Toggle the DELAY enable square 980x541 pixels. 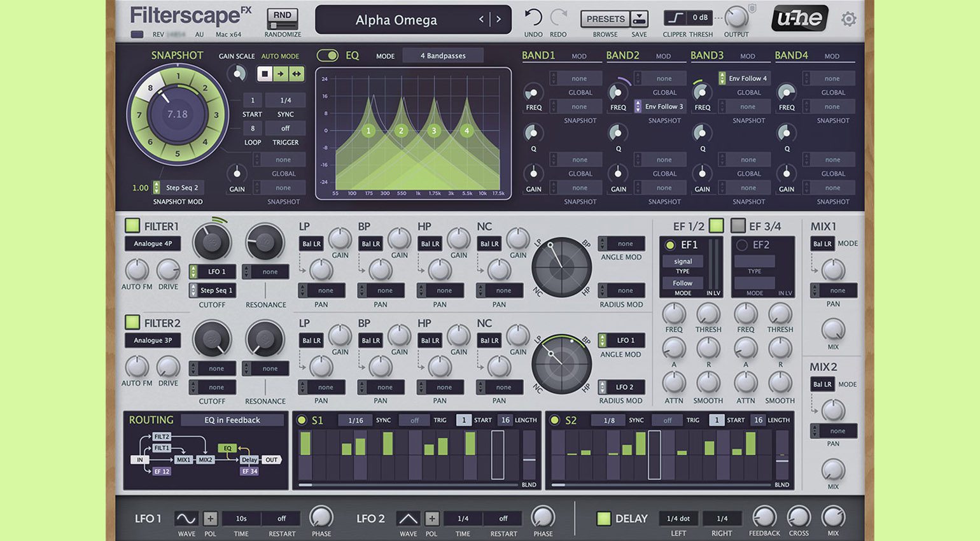tap(603, 518)
